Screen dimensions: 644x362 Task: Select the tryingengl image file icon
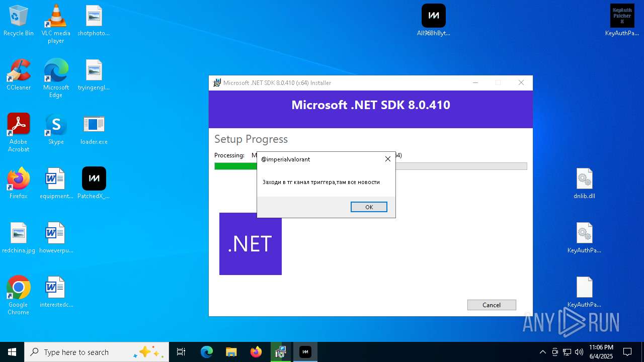pos(94,75)
